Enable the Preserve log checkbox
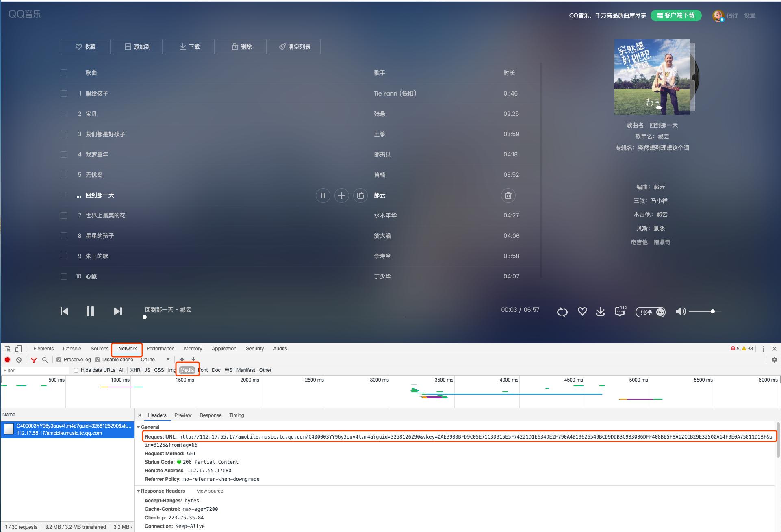Viewport: 781px width, 532px height. click(59, 360)
